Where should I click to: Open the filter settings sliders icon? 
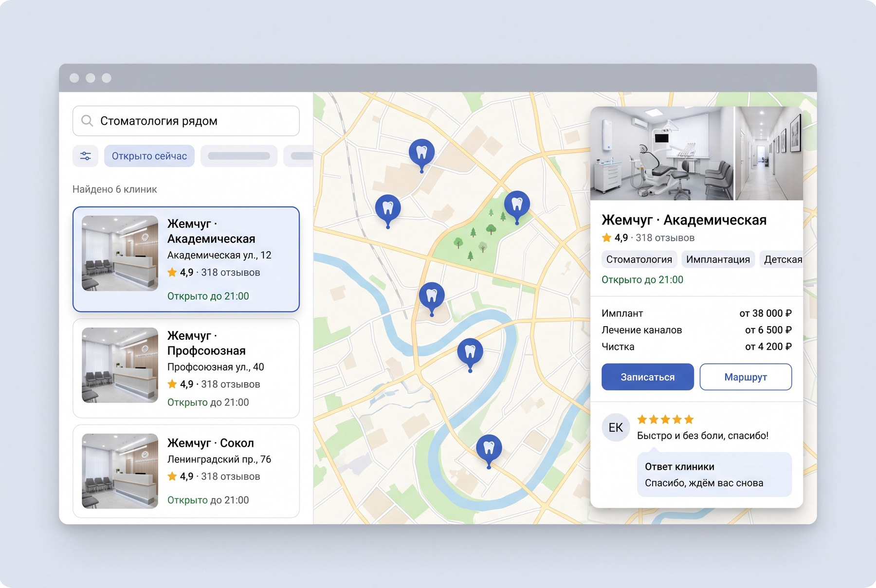pyautogui.click(x=86, y=156)
